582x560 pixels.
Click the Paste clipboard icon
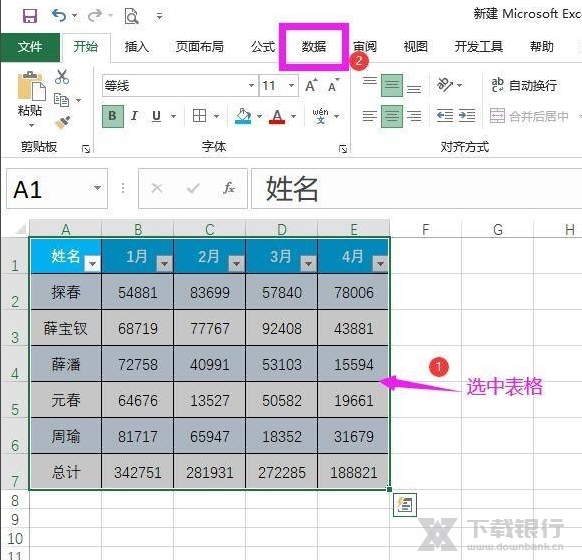pyautogui.click(x=31, y=86)
